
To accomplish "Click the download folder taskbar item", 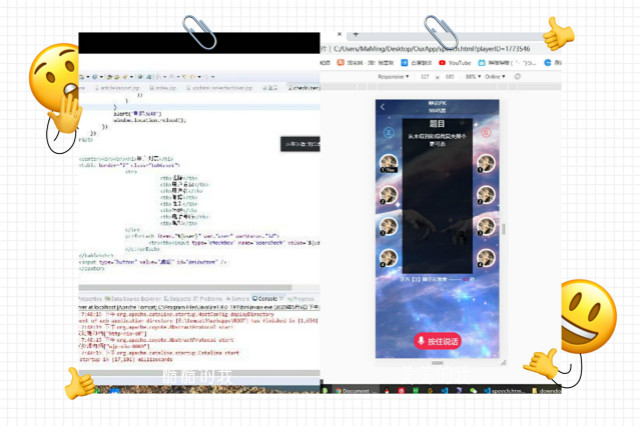I will (x=546, y=390).
